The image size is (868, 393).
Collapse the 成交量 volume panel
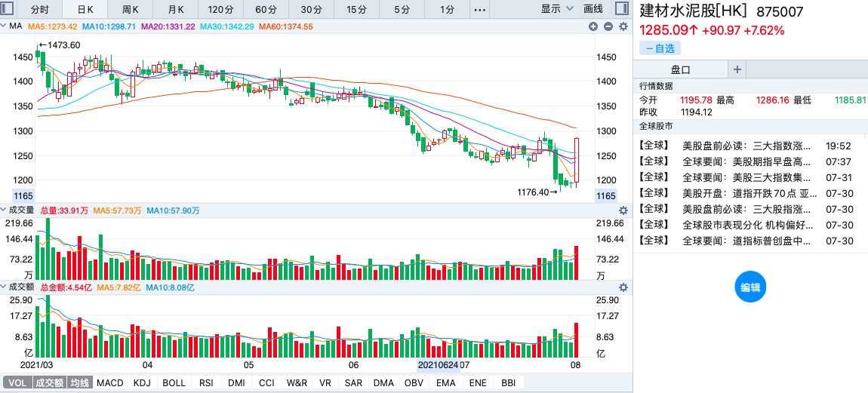(4, 210)
